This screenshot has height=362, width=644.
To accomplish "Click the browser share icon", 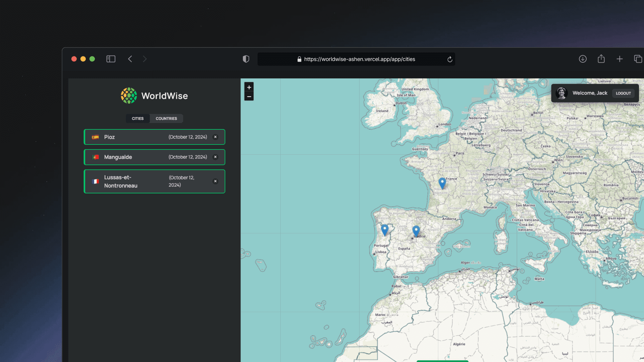I will [x=601, y=59].
